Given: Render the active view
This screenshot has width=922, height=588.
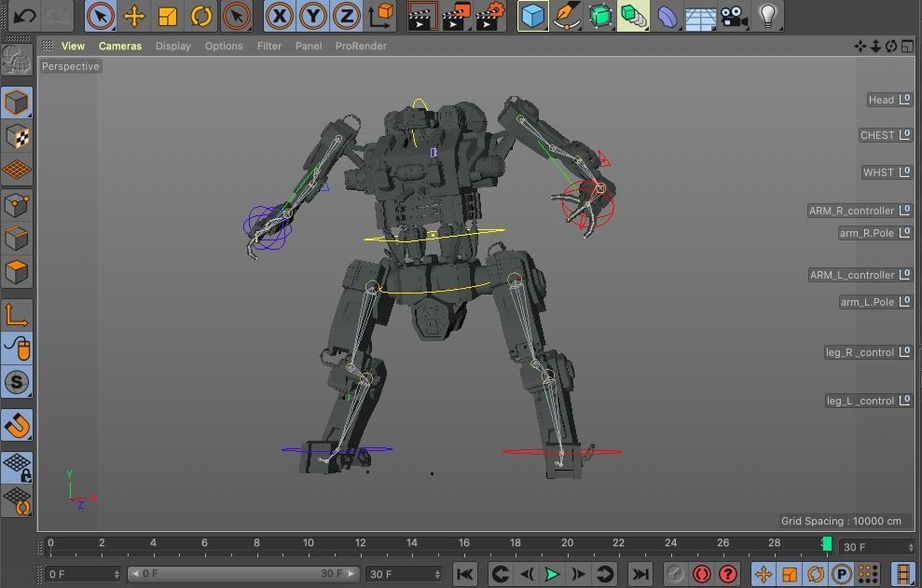Looking at the screenshot, I should (x=422, y=16).
